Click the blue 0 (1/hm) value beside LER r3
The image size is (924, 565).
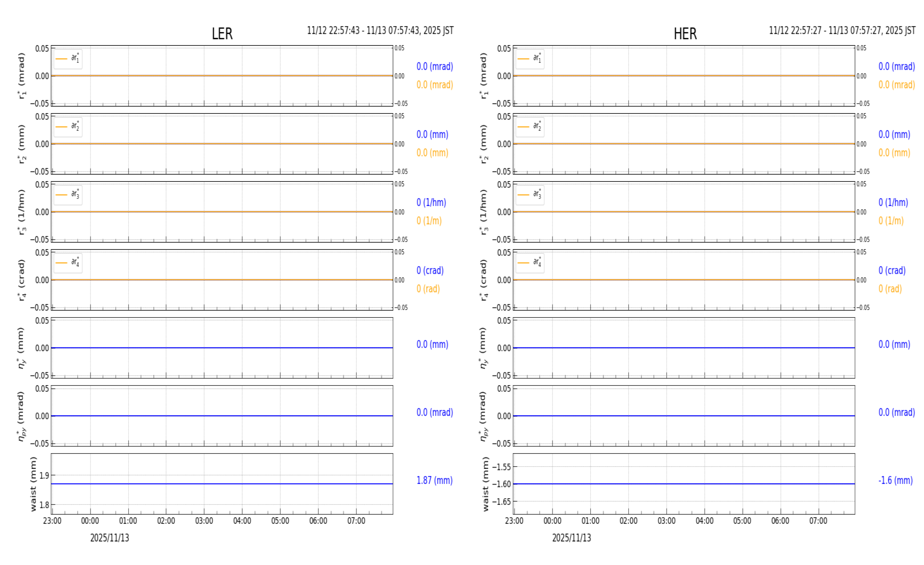431,203
